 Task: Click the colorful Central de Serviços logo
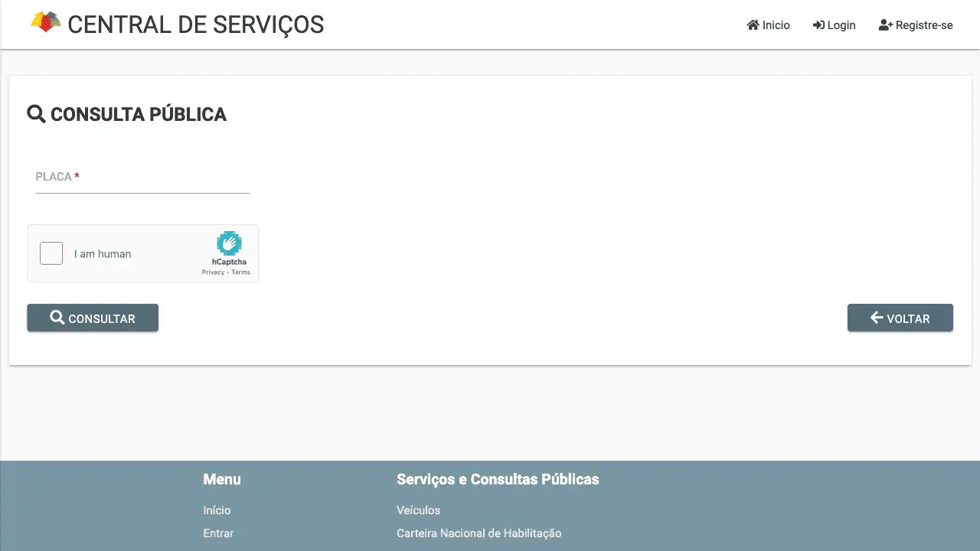click(x=45, y=22)
